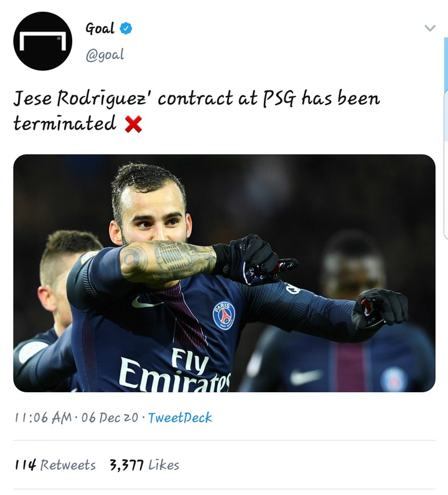Open the Jese Rodriguez photo

224,273
